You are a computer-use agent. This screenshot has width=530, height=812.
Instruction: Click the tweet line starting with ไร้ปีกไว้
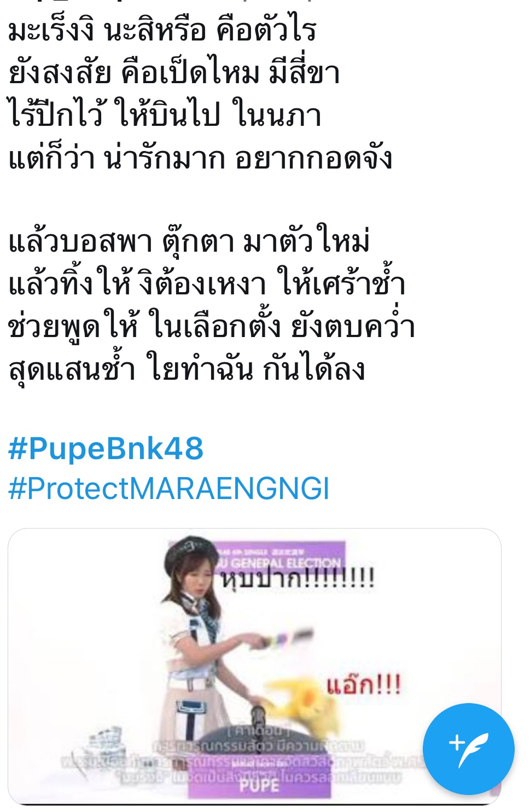164,114
